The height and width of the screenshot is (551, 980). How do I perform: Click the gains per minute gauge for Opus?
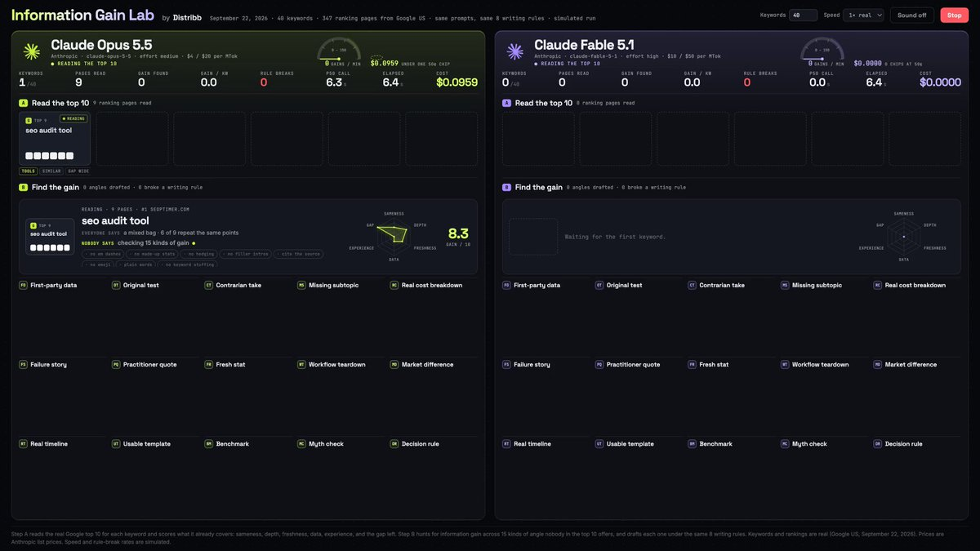pyautogui.click(x=339, y=50)
